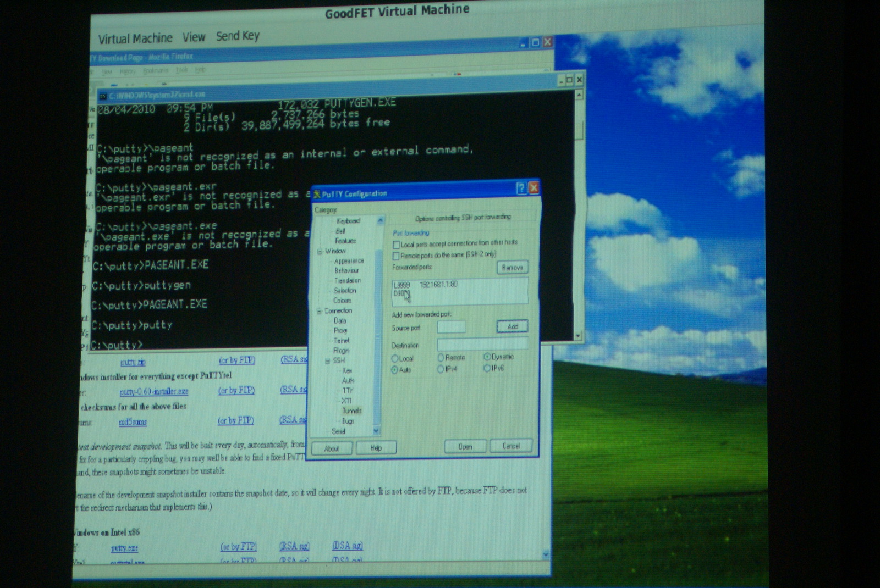Click the context help question mark button

pos(521,188)
